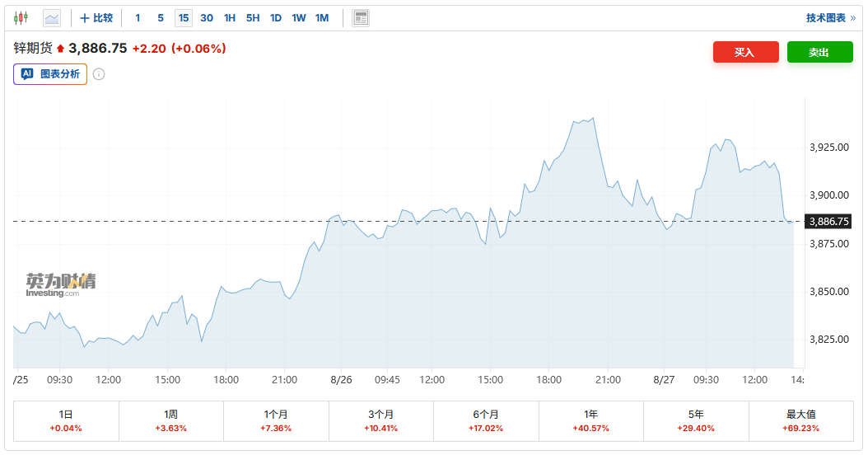Click the chart peak near 21:00 on 8/26
The height and width of the screenshot is (455, 868).
click(x=593, y=118)
